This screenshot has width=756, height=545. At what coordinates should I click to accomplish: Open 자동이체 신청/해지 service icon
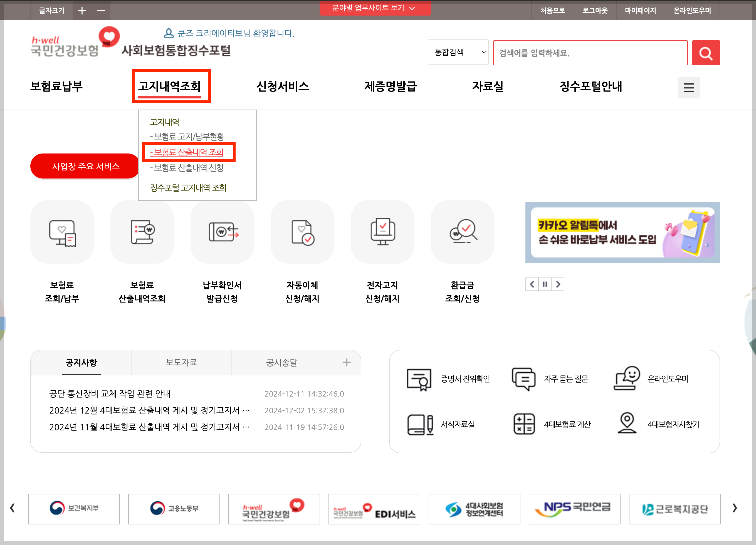pyautogui.click(x=302, y=232)
